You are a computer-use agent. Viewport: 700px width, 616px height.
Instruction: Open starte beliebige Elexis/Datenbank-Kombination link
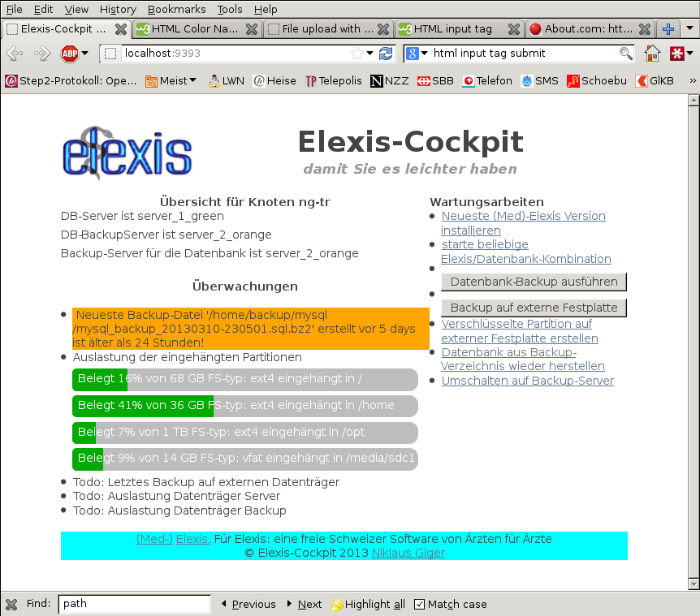pos(525,252)
